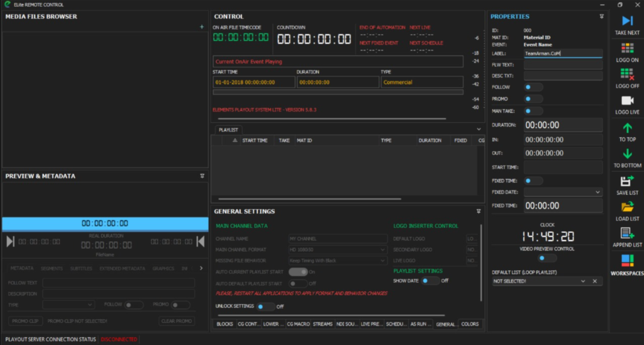The image size is (644, 345).
Task: Open the Colors tab
Action: click(470, 324)
